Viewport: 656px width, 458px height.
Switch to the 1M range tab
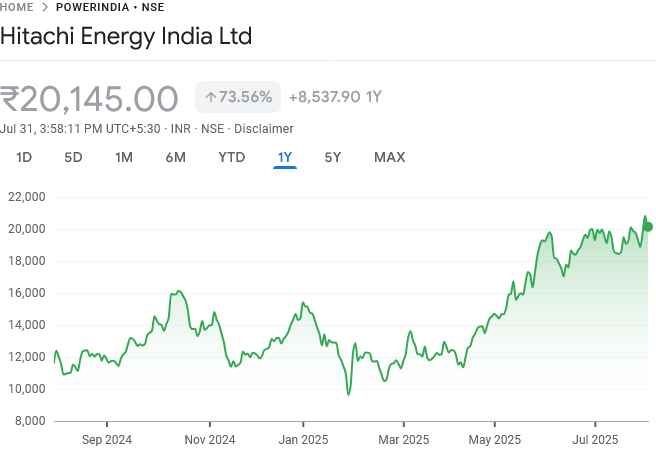tap(124, 157)
